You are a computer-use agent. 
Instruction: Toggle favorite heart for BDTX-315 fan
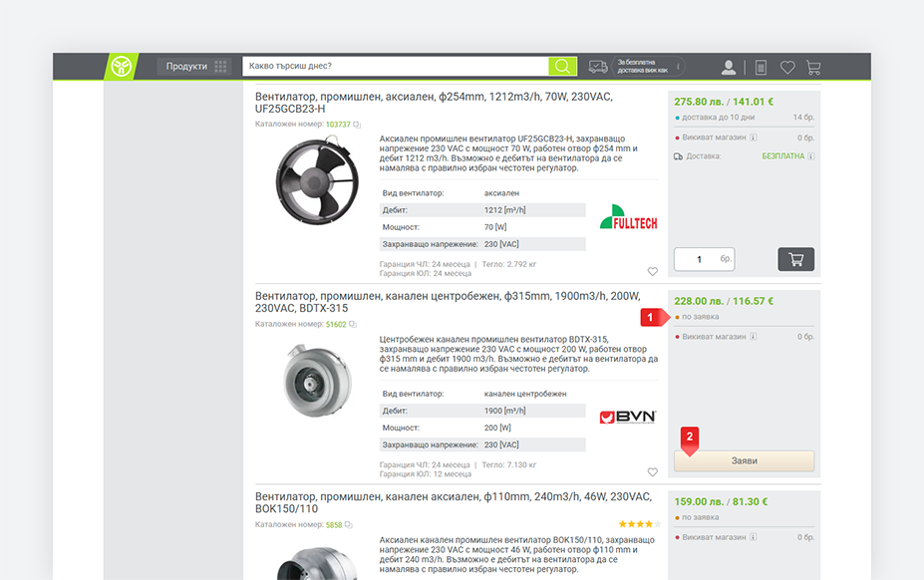click(x=653, y=472)
